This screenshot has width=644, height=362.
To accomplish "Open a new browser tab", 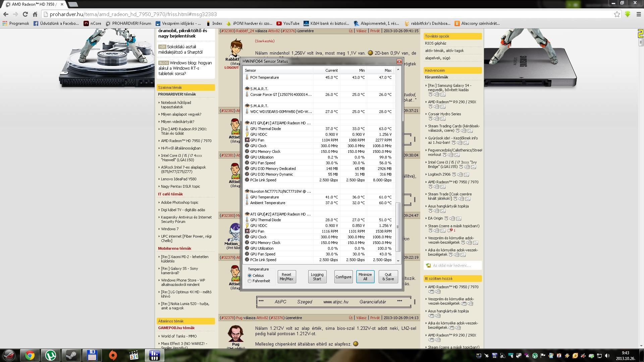I will point(73,4).
